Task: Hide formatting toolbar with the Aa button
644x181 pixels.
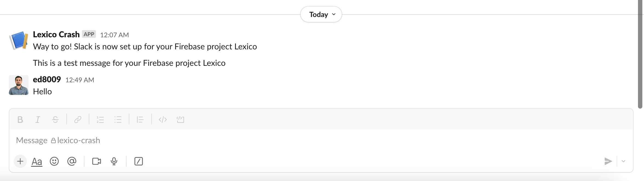Action: pyautogui.click(x=37, y=162)
